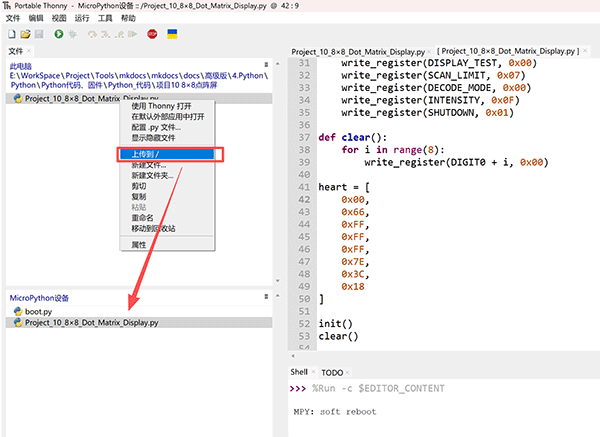The image size is (600, 437).
Task: Click the down arrow of local files scrollbar
Action: pos(278,281)
